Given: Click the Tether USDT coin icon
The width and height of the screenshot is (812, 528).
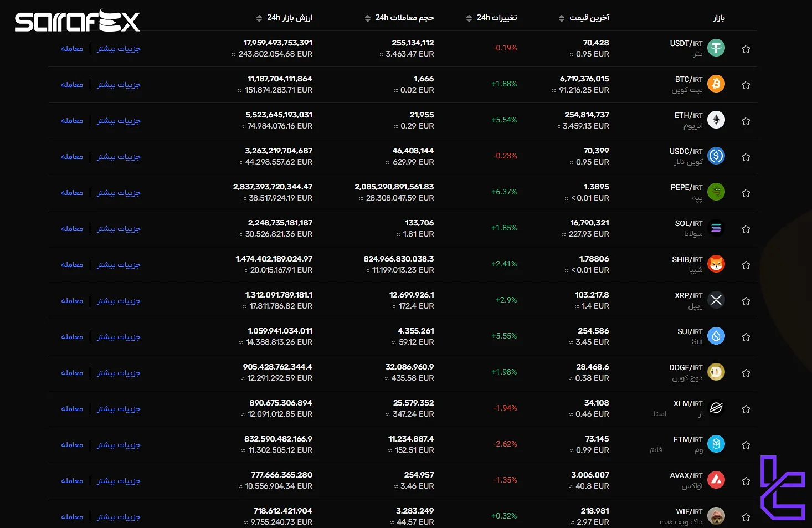Looking at the screenshot, I should pyautogui.click(x=716, y=48).
